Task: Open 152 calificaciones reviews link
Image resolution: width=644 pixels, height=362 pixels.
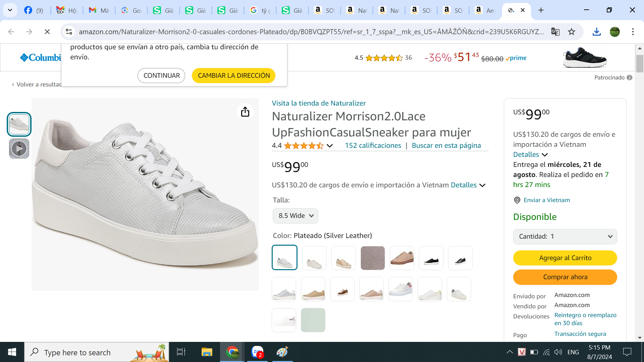Action: click(x=373, y=145)
